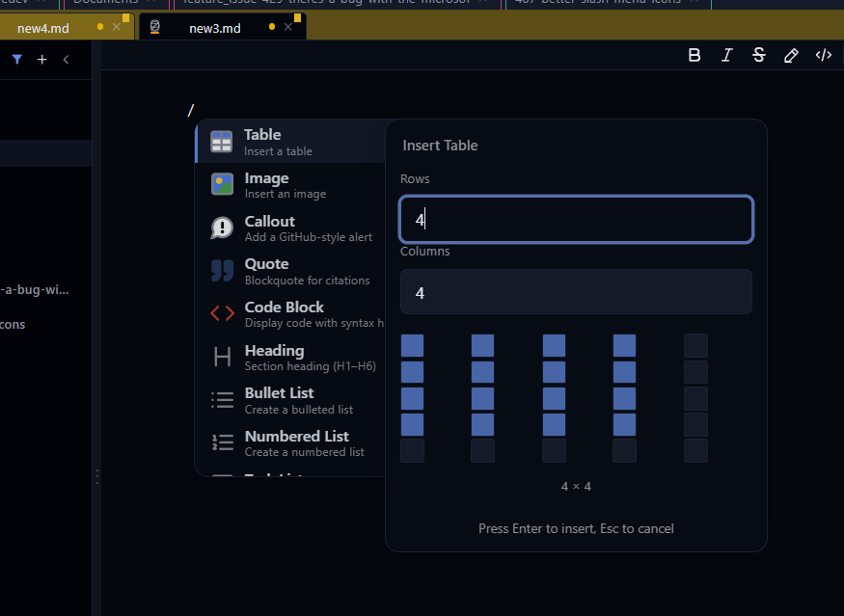844x616 pixels.
Task: Click the 'Insert Table' panel title
Action: click(440, 146)
